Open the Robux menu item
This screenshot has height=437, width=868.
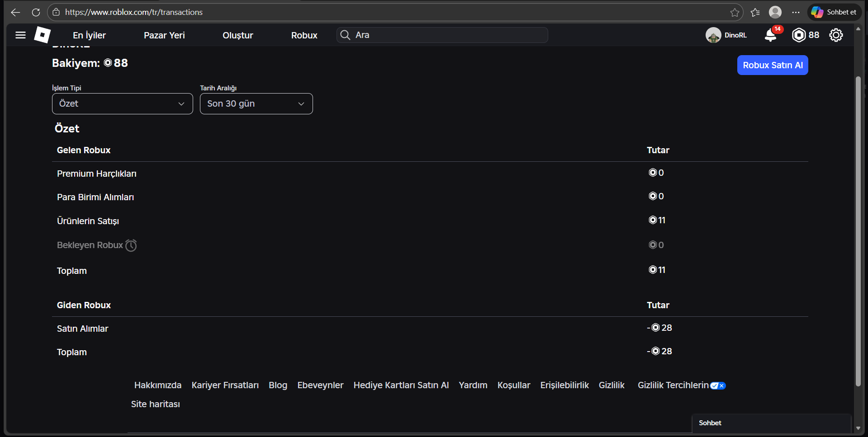tap(304, 35)
